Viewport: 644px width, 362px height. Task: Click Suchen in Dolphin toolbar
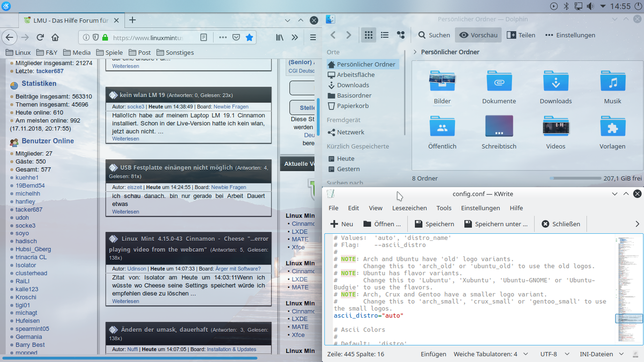pos(434,35)
